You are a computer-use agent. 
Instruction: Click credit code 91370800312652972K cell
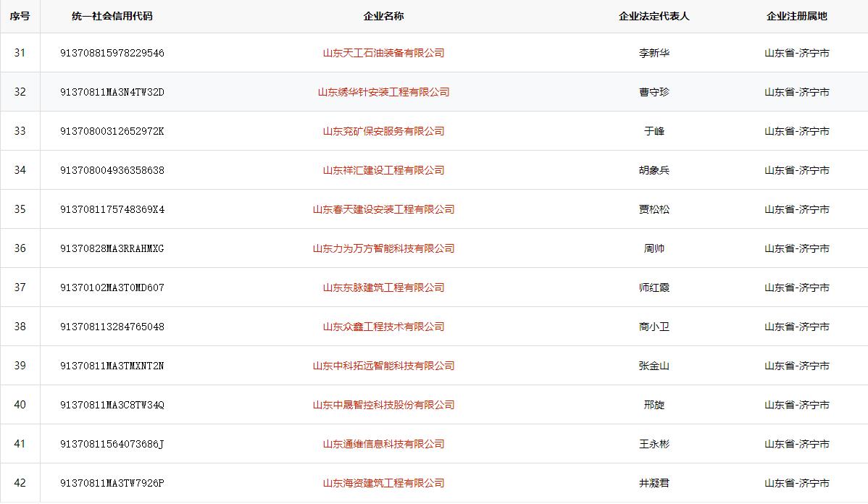pyautogui.click(x=112, y=131)
